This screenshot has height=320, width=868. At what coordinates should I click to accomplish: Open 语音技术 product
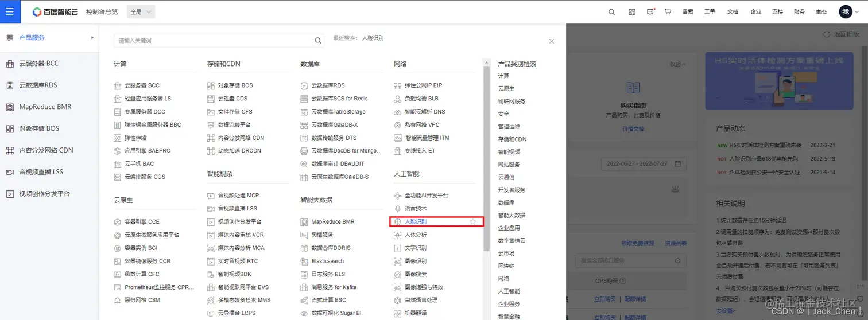pyautogui.click(x=416, y=209)
